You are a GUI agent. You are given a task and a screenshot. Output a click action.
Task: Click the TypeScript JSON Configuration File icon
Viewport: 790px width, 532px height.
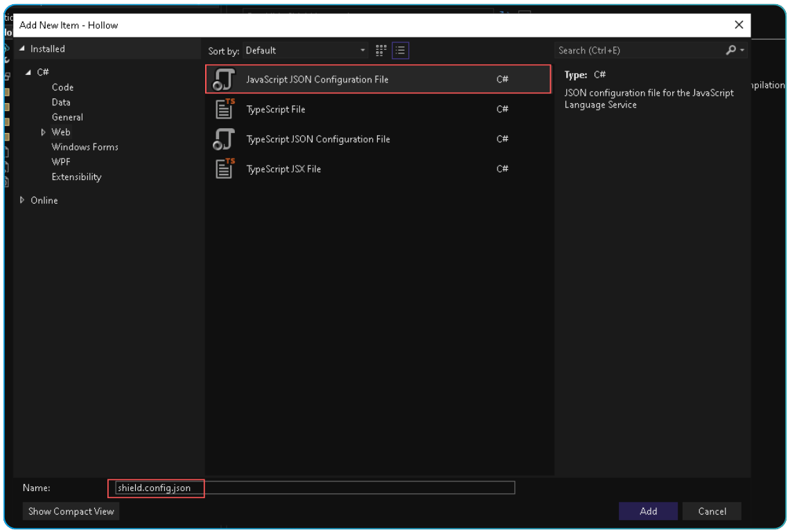tap(223, 139)
